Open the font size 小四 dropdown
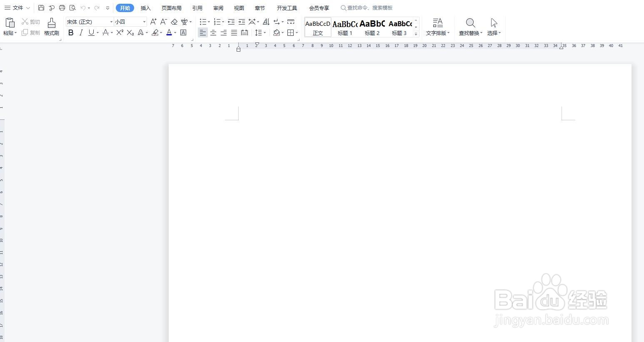Image resolution: width=644 pixels, height=342 pixels. click(x=144, y=22)
